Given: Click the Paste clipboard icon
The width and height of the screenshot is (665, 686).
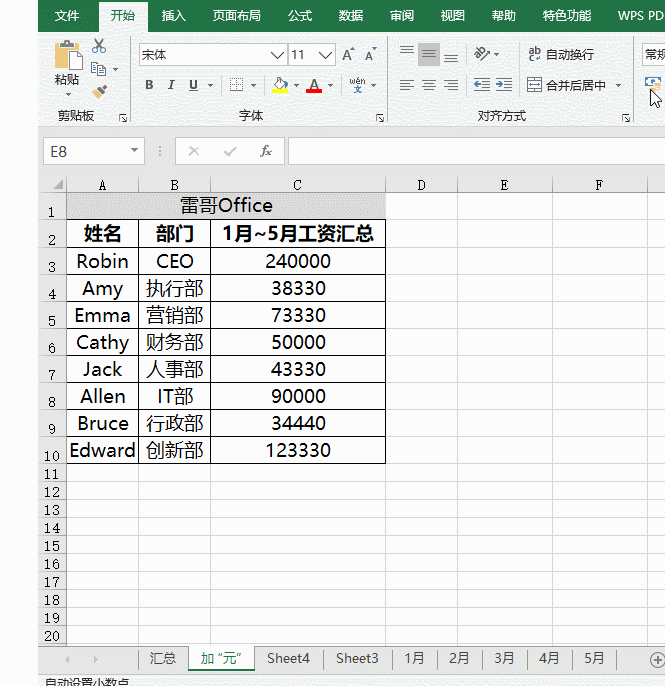Looking at the screenshot, I should click(68, 55).
